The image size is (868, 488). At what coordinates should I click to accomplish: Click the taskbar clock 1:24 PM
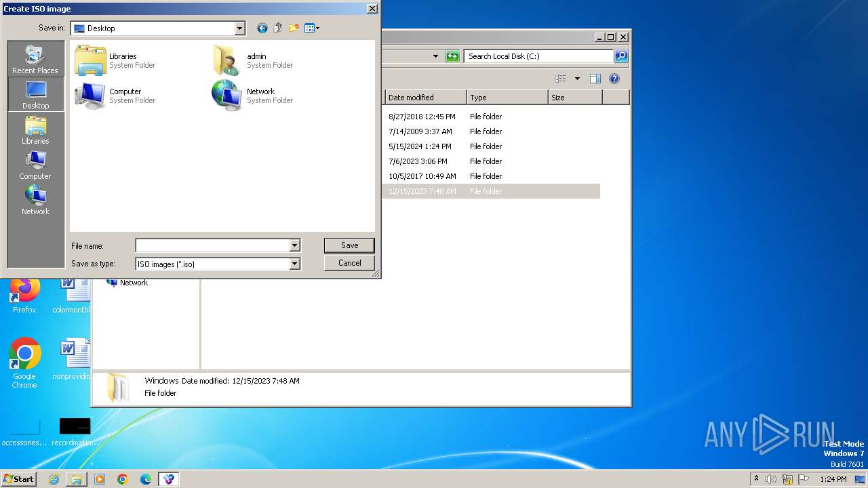point(833,479)
